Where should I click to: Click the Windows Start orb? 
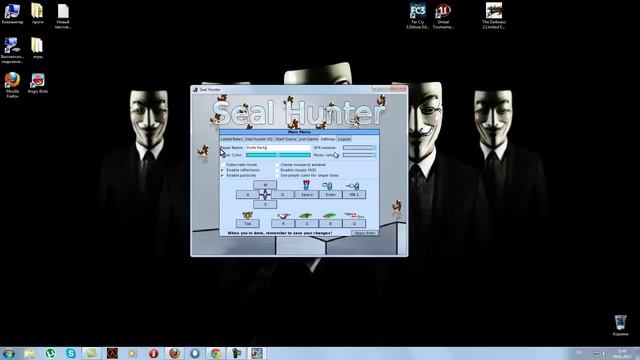point(9,353)
